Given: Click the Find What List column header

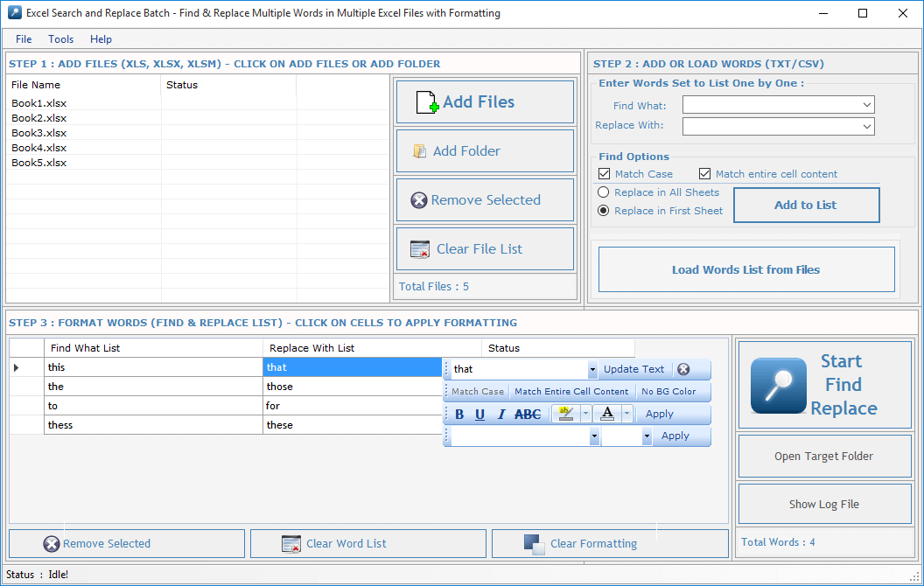Looking at the screenshot, I should [153, 348].
